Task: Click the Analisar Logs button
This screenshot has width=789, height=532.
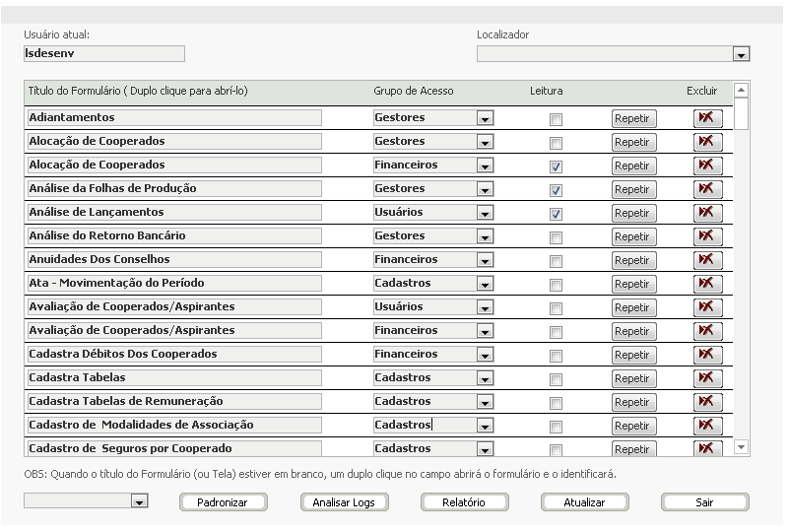Action: click(x=344, y=502)
